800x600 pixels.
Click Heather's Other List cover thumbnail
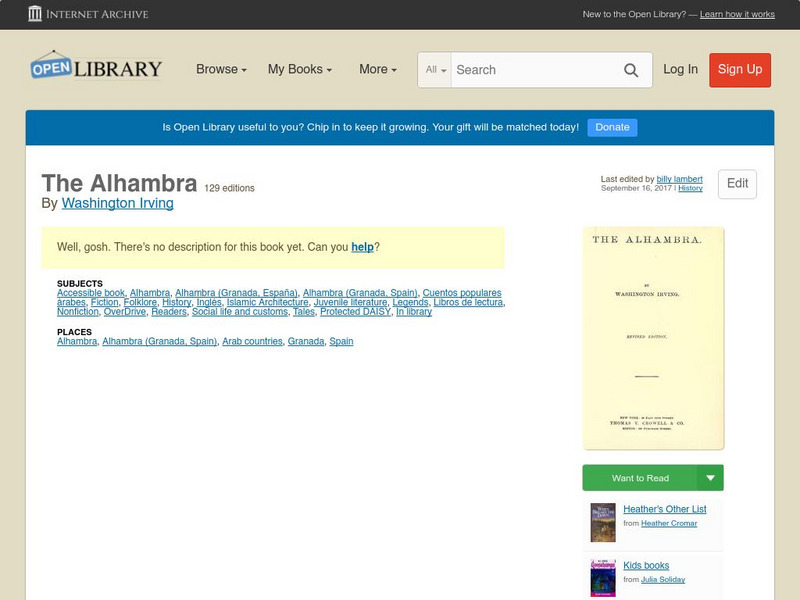603,522
